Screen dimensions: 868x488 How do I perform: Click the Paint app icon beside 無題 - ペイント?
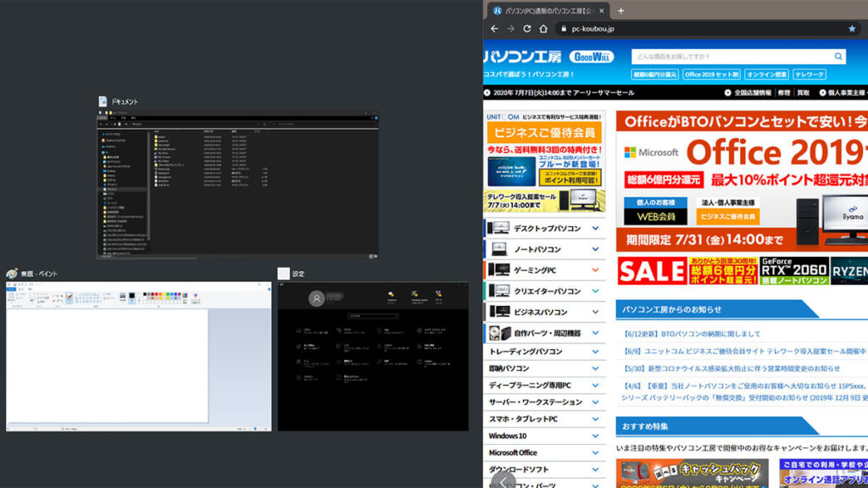[12, 274]
